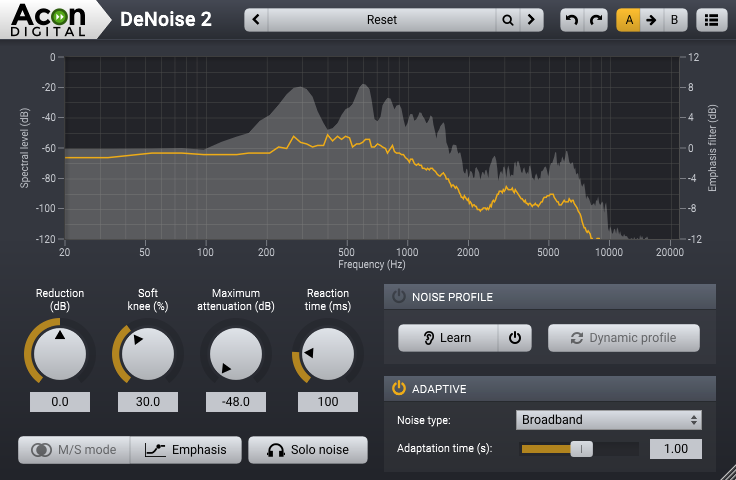The image size is (736, 480).
Task: Toggle Solo noise monitoring
Action: (308, 450)
